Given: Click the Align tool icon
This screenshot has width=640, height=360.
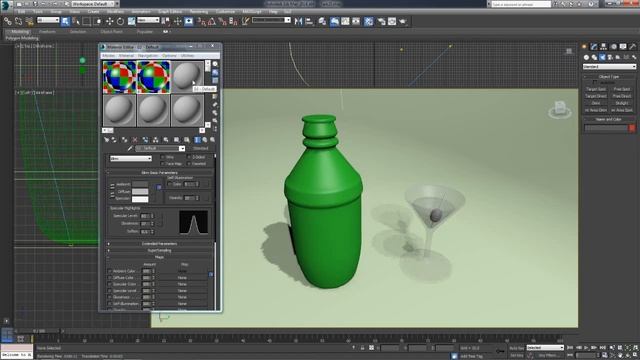Looking at the screenshot, I should click(309, 21).
